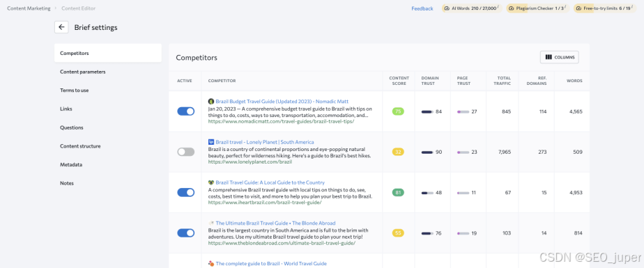Click the World Travel Guide favicon icon
Image resolution: width=644 pixels, height=268 pixels.
click(x=211, y=264)
